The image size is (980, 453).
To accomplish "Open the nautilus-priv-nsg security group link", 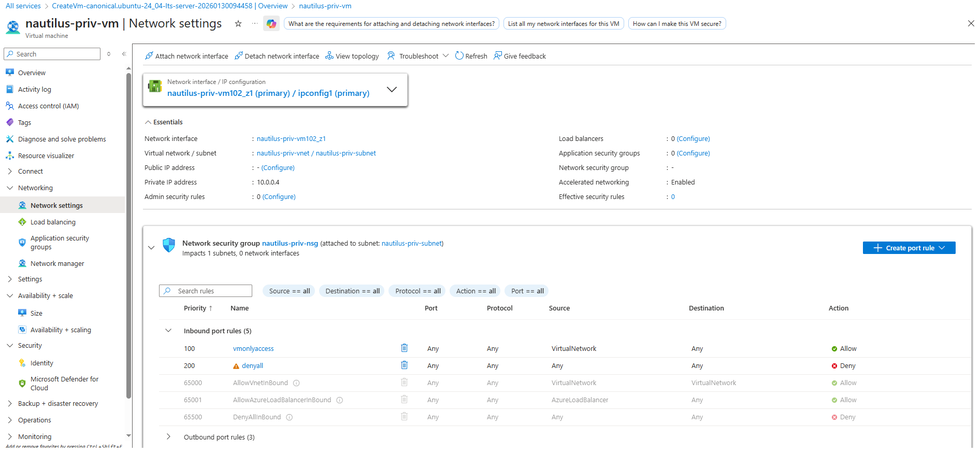I will coord(290,243).
